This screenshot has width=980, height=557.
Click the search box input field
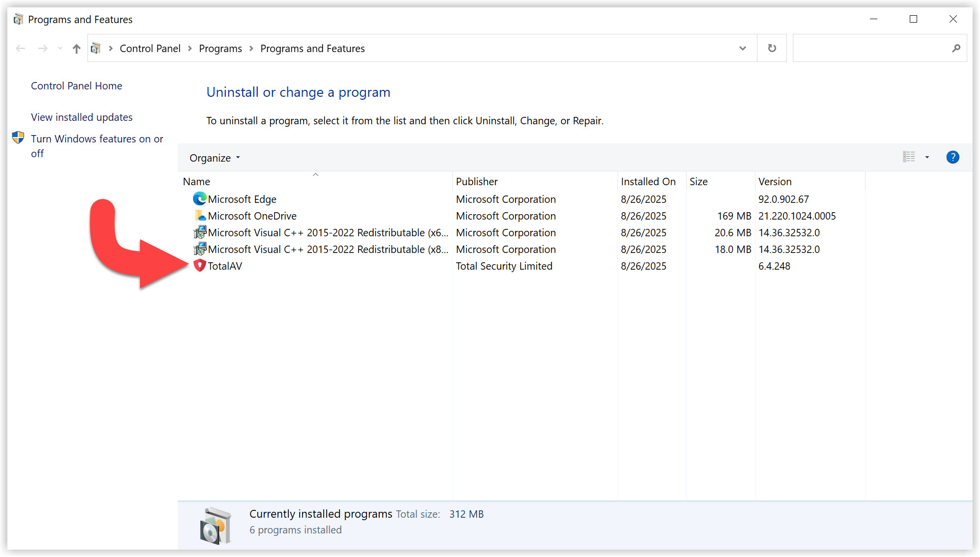(x=869, y=48)
